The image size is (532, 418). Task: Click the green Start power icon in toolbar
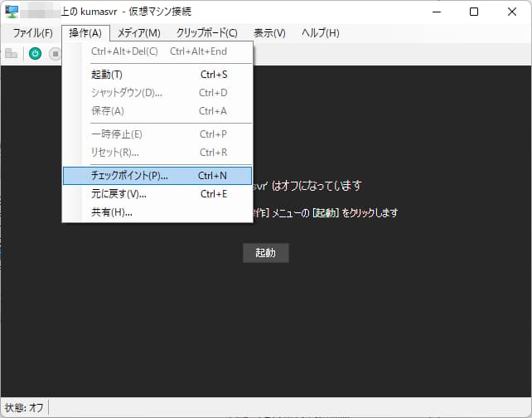(x=35, y=54)
